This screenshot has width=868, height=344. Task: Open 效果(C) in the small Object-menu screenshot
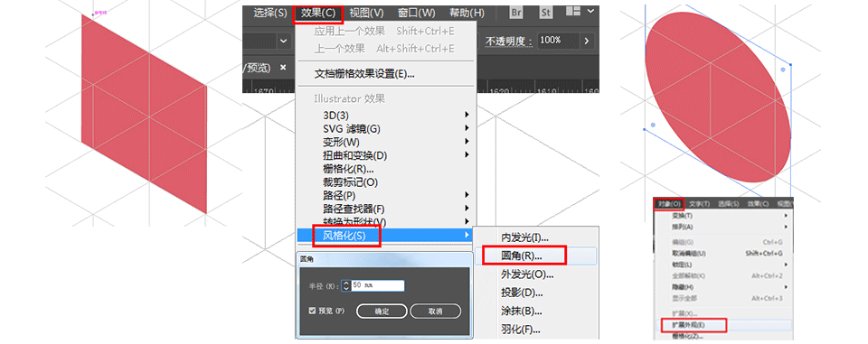(x=758, y=204)
